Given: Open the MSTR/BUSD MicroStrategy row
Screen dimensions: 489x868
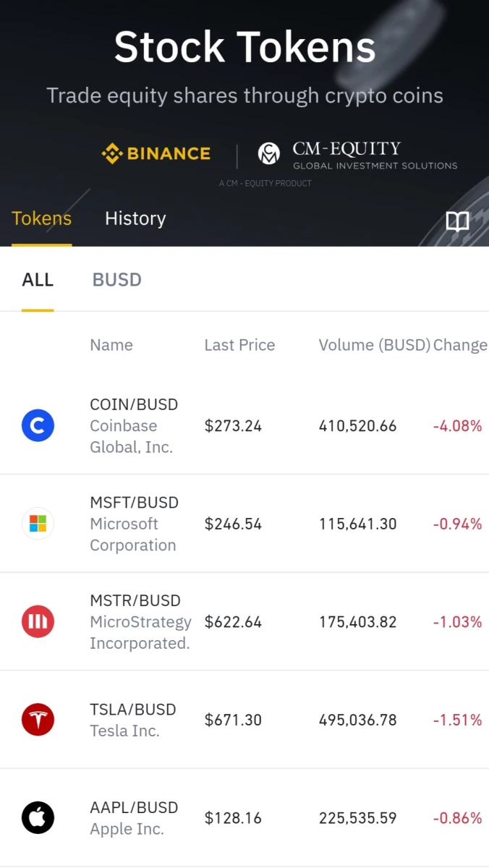Looking at the screenshot, I should (244, 621).
